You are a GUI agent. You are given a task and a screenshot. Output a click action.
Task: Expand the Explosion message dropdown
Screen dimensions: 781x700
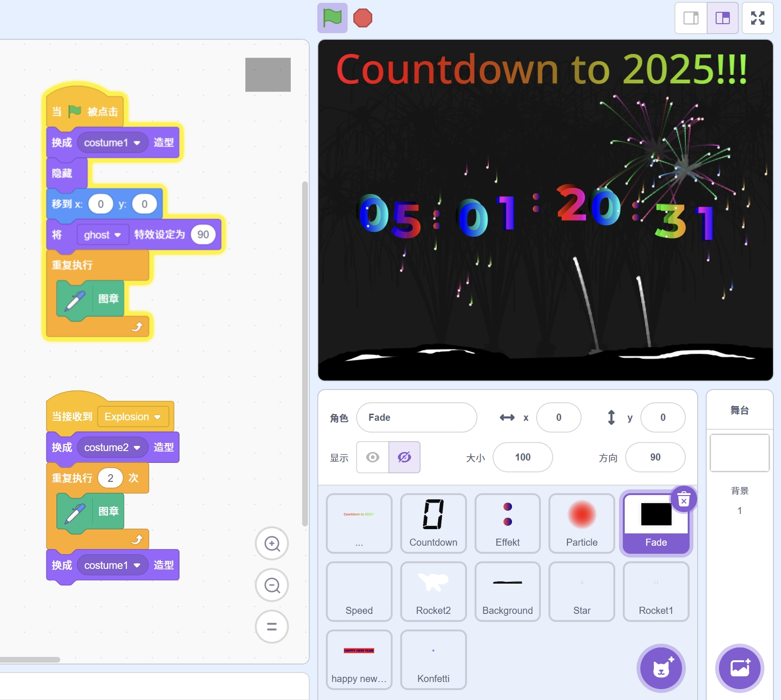pos(157,417)
